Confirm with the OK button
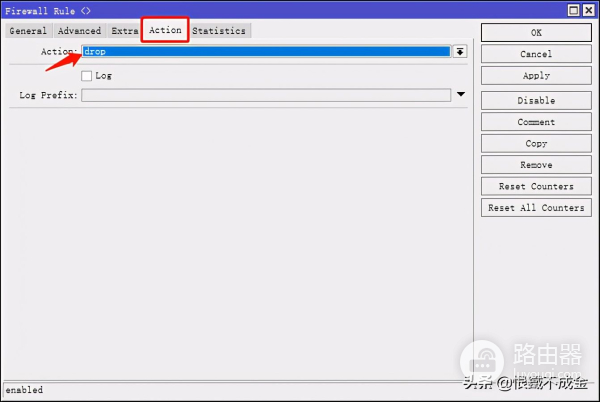 536,33
